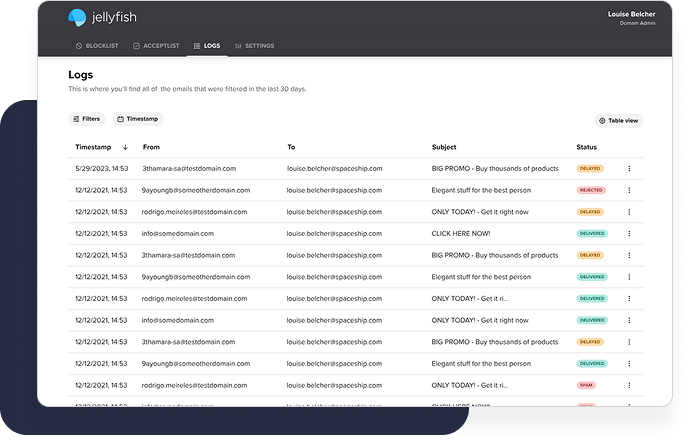Viewport: 693px width, 447px height.
Task: Sort by Timestamp column arrow
Action: 125,147
